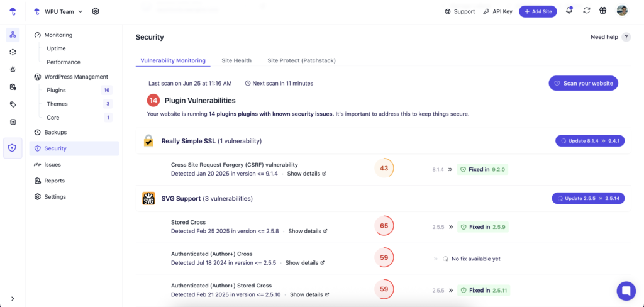Open Uptime under Monitoring
The width and height of the screenshot is (644, 307).
coord(56,48)
